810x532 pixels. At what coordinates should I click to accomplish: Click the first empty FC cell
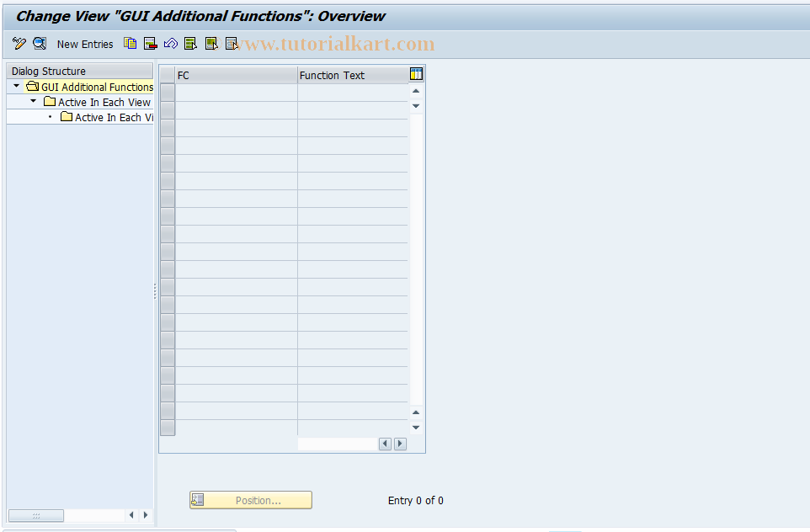tap(236, 93)
